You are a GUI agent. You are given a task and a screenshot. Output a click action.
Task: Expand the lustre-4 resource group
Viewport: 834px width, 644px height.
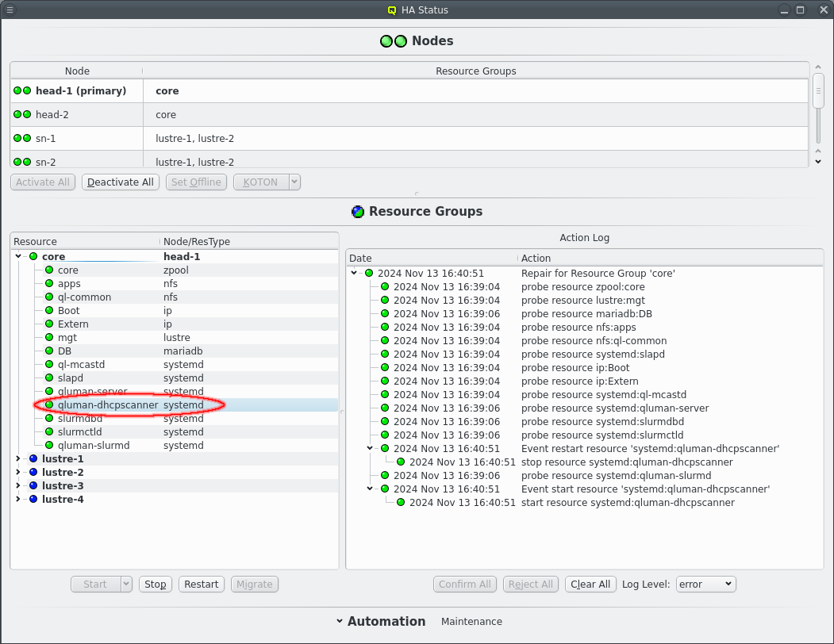coord(18,499)
